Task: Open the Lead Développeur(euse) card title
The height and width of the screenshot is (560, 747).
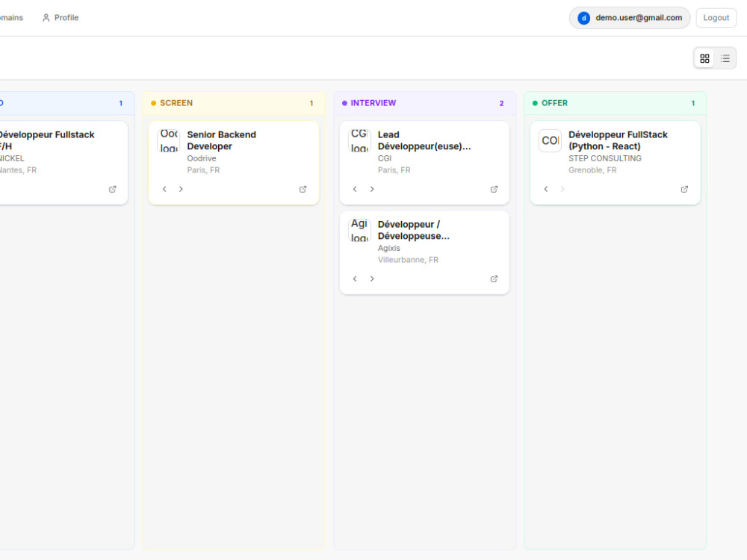Action: [x=424, y=140]
